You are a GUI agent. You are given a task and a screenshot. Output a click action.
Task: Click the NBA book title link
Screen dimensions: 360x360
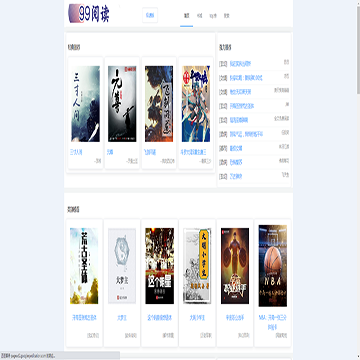point(273,321)
